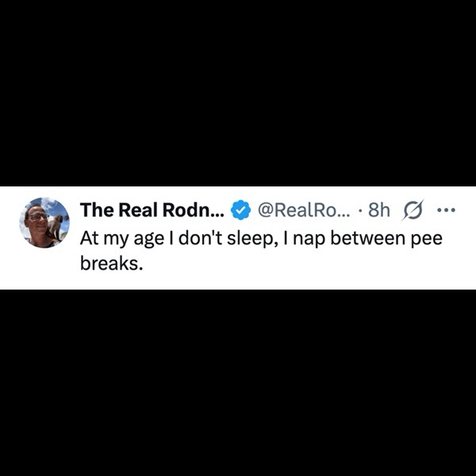Click the display name "The Real Rodn..."

[152, 209]
